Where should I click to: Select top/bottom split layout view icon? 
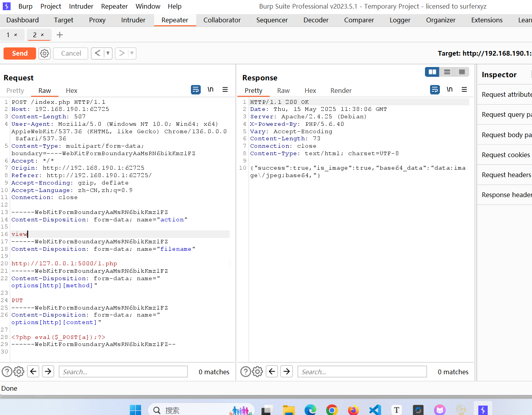click(x=447, y=72)
